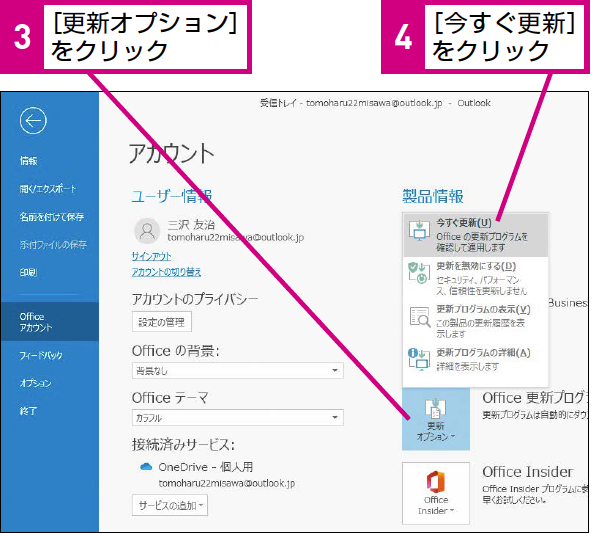Screen dimensions: 600x533
Task: Click the back arrow circle icon
Action: tap(33, 121)
